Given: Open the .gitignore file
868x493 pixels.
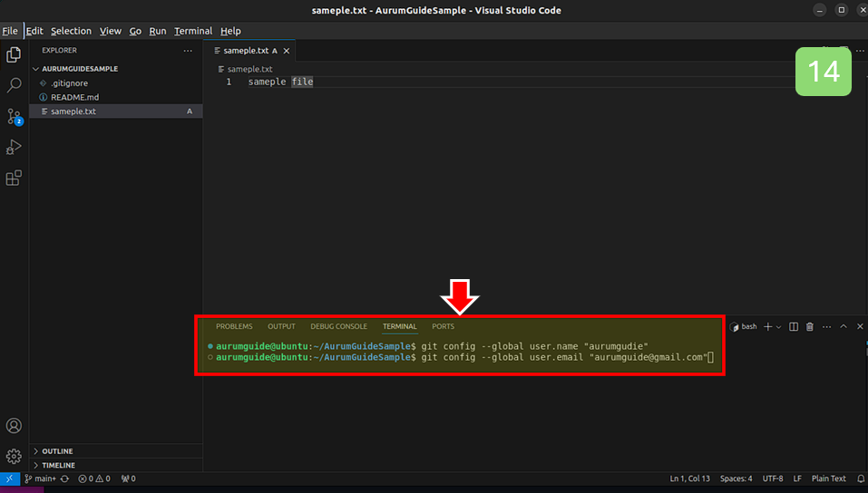Looking at the screenshot, I should coord(116,83).
